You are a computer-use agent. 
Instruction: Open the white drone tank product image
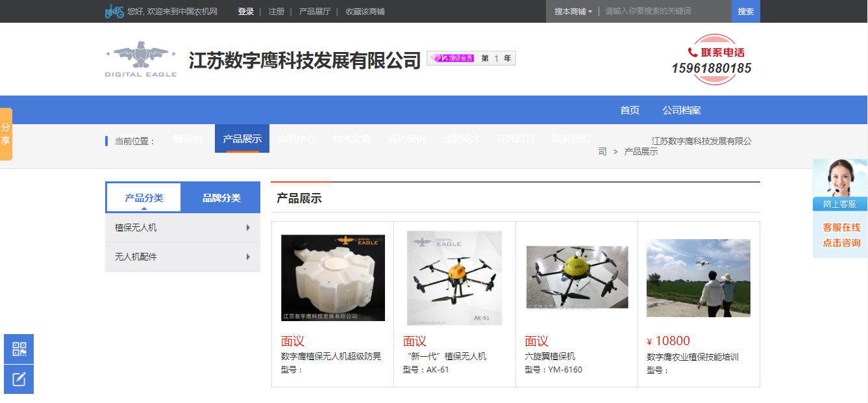[x=333, y=278]
